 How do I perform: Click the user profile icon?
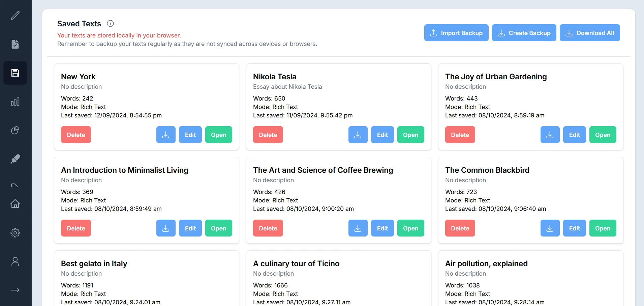pyautogui.click(x=15, y=261)
